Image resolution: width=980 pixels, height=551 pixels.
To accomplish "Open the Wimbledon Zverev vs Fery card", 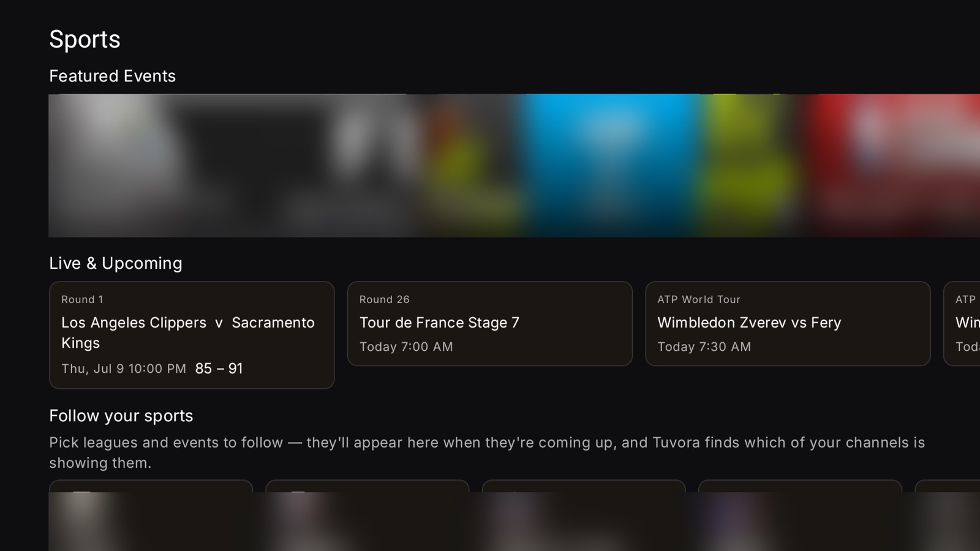I will [788, 324].
